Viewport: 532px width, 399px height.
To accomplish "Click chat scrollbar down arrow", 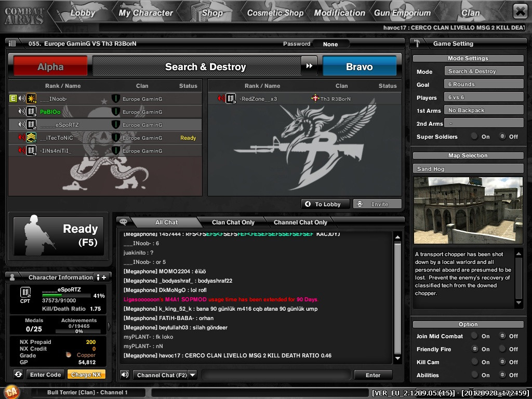I will pyautogui.click(x=397, y=358).
